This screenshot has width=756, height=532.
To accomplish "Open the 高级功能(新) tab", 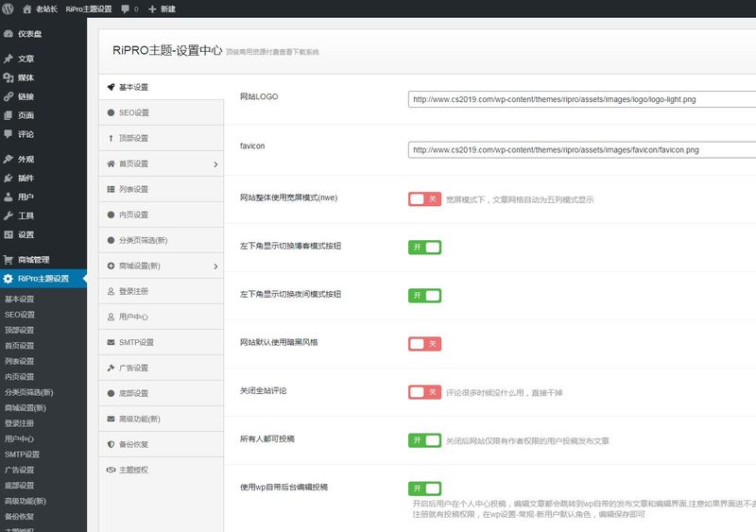I will pos(161,419).
